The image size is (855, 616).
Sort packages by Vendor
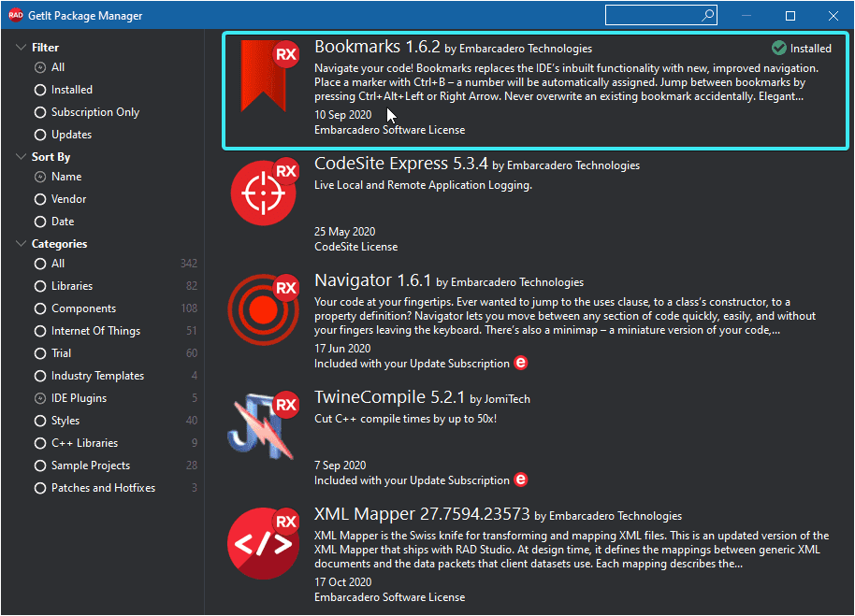[60, 199]
